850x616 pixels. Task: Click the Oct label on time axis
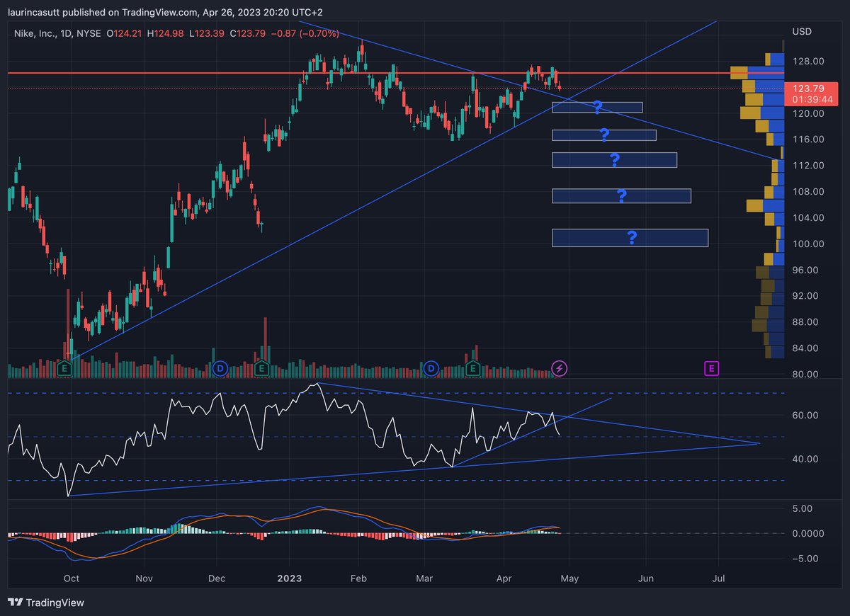click(x=72, y=578)
